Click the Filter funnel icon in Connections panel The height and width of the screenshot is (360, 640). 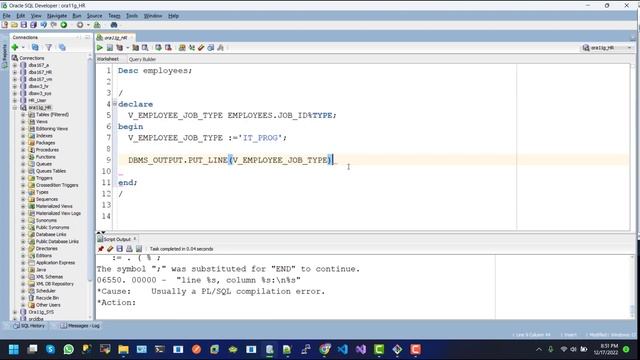point(49,47)
